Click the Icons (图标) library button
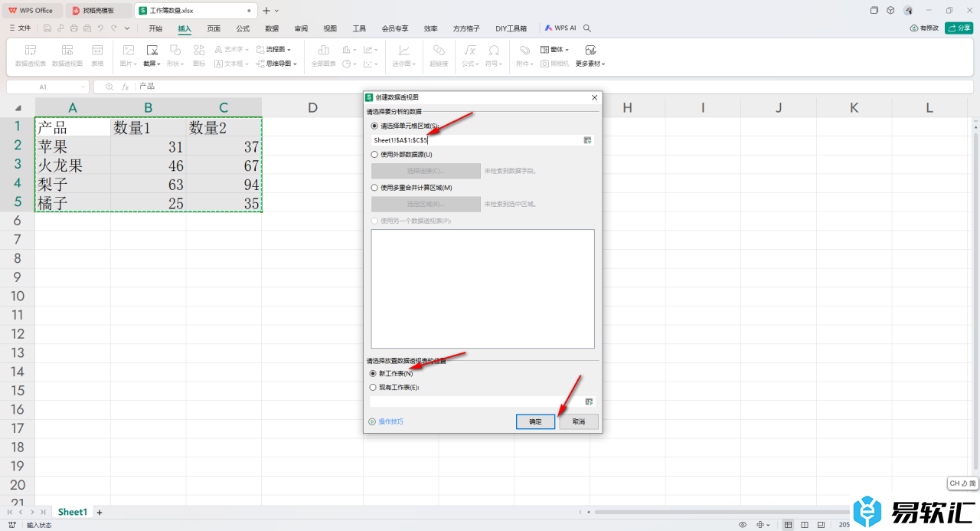 (x=199, y=50)
